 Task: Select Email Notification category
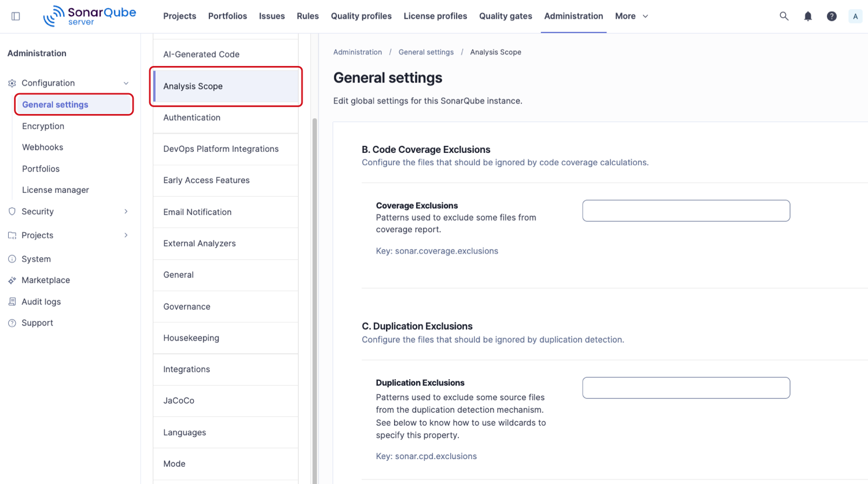click(x=226, y=212)
